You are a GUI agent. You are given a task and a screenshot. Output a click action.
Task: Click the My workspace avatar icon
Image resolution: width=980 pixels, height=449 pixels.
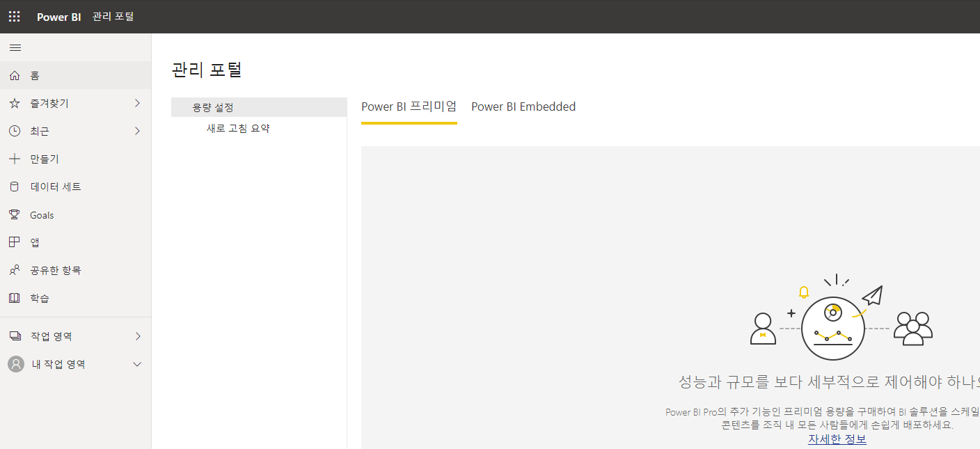(x=15, y=364)
